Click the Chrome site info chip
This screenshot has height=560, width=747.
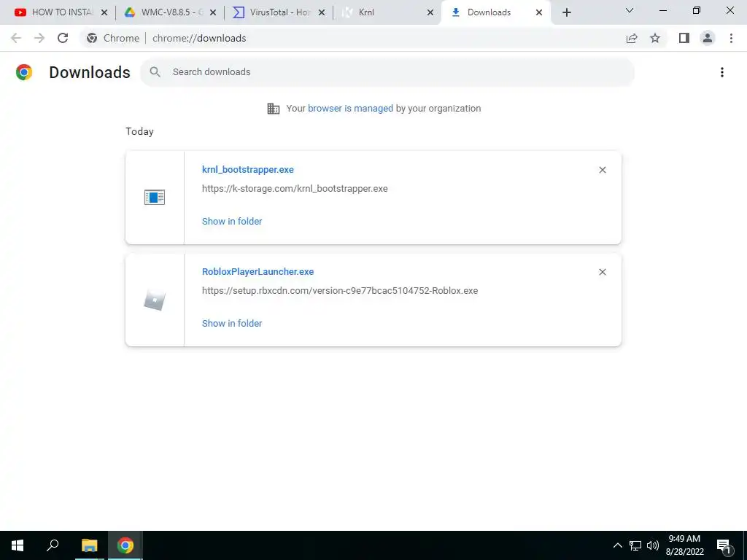click(113, 38)
